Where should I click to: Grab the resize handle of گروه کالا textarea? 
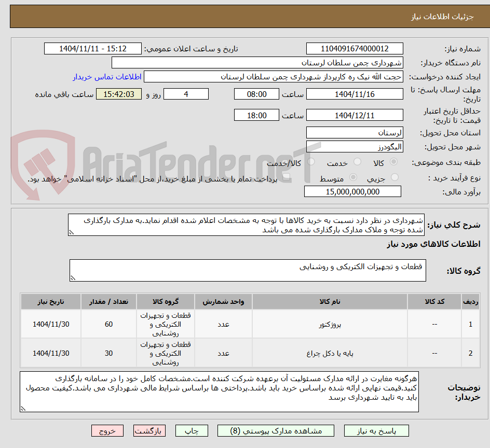(x=73, y=278)
